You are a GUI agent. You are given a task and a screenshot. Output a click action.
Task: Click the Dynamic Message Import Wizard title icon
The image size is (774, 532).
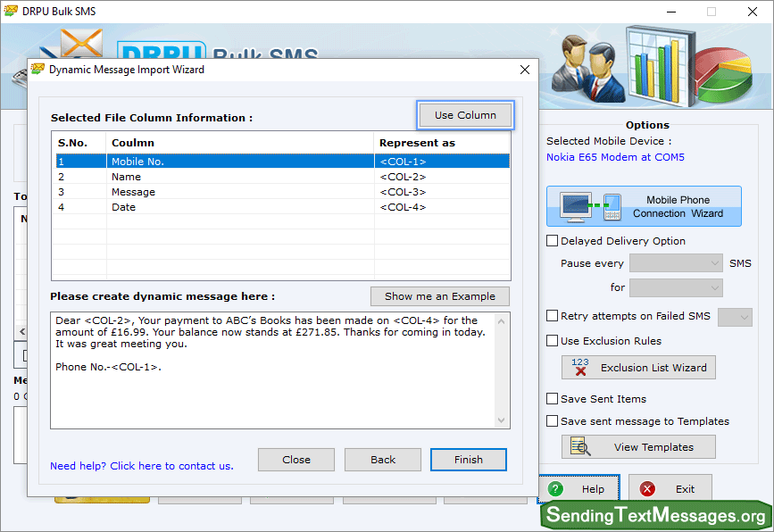click(x=37, y=69)
